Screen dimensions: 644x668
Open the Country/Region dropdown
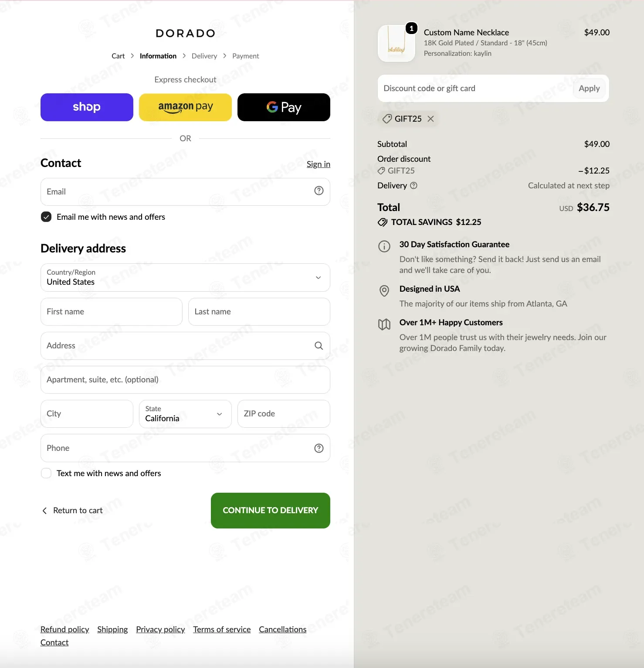[x=185, y=277]
